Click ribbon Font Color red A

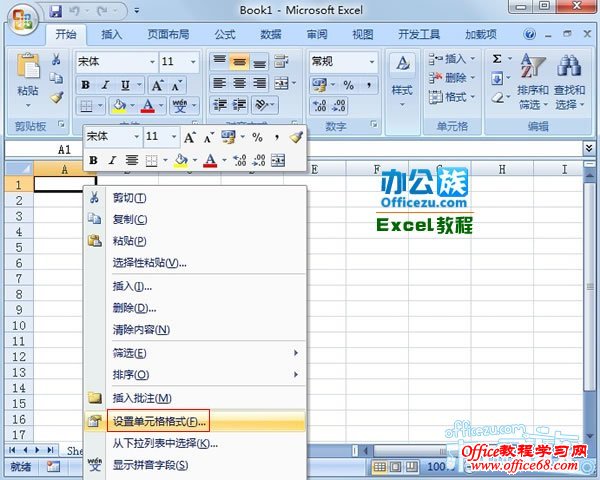click(148, 105)
